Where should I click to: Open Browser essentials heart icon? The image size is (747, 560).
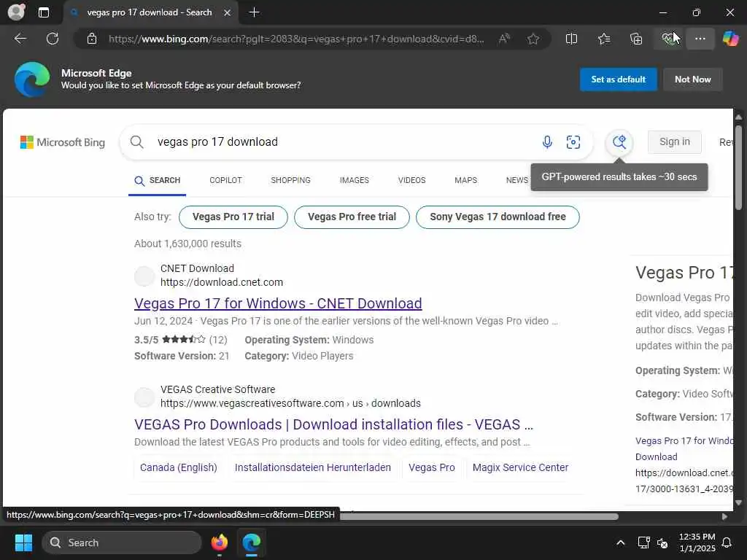[x=668, y=39]
